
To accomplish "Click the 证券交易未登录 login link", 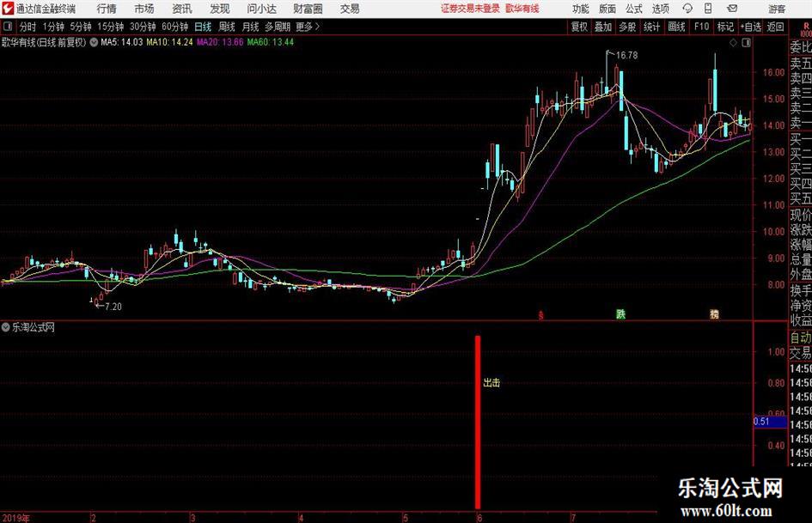I will [470, 9].
